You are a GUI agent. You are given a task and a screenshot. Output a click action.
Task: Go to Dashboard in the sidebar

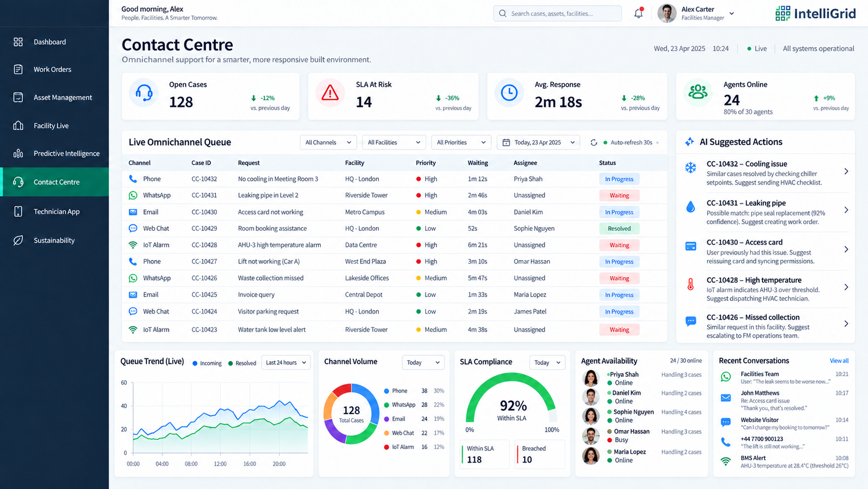[55, 42]
